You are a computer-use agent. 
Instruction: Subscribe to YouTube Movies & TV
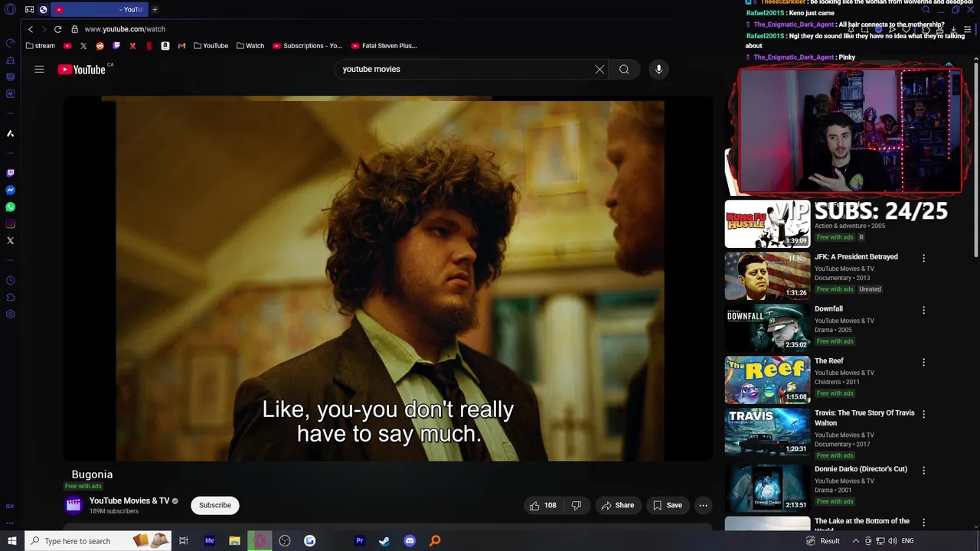(215, 505)
